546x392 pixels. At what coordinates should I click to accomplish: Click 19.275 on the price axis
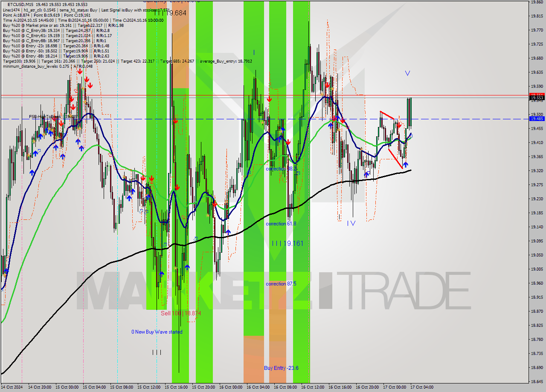[536, 185]
